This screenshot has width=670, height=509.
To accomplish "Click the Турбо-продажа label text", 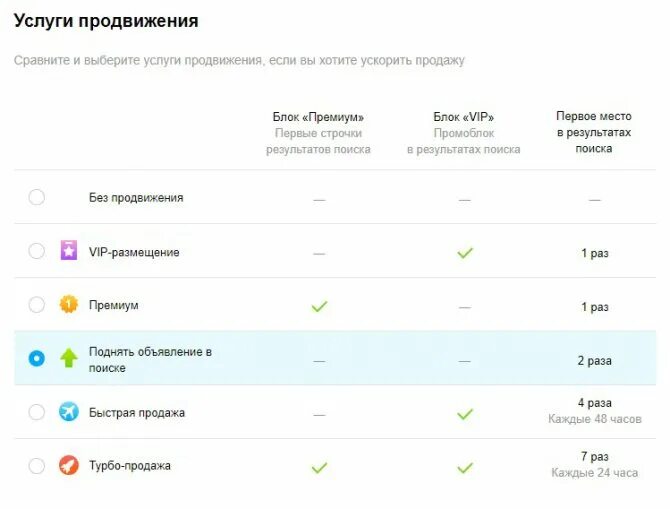I will pyautogui.click(x=129, y=465).
